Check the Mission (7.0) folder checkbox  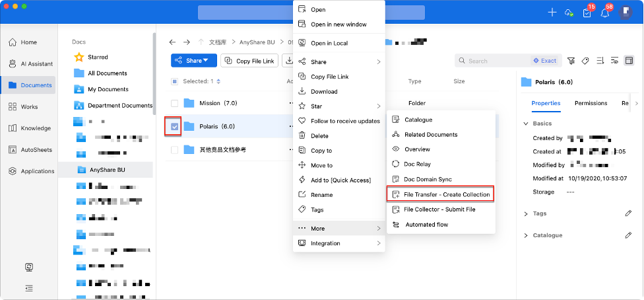pyautogui.click(x=174, y=103)
